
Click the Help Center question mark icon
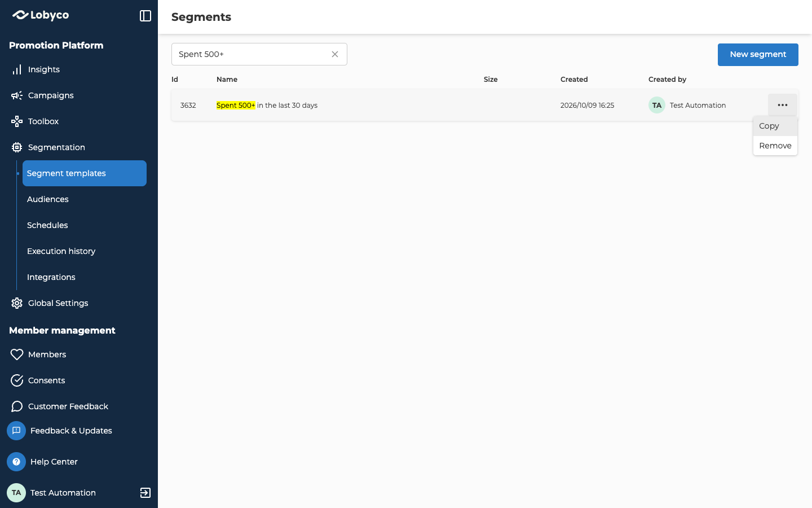tap(16, 462)
